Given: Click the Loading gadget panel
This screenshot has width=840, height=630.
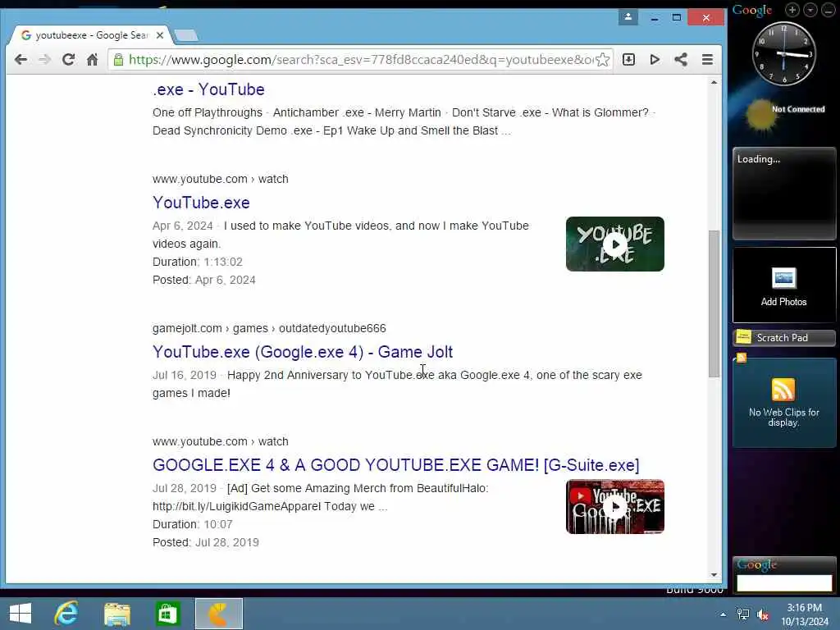Looking at the screenshot, I should pos(783,194).
